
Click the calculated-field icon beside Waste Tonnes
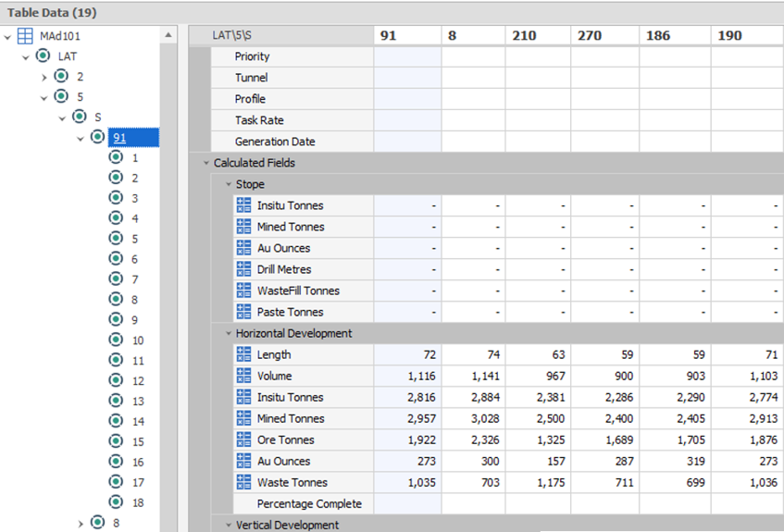244,482
